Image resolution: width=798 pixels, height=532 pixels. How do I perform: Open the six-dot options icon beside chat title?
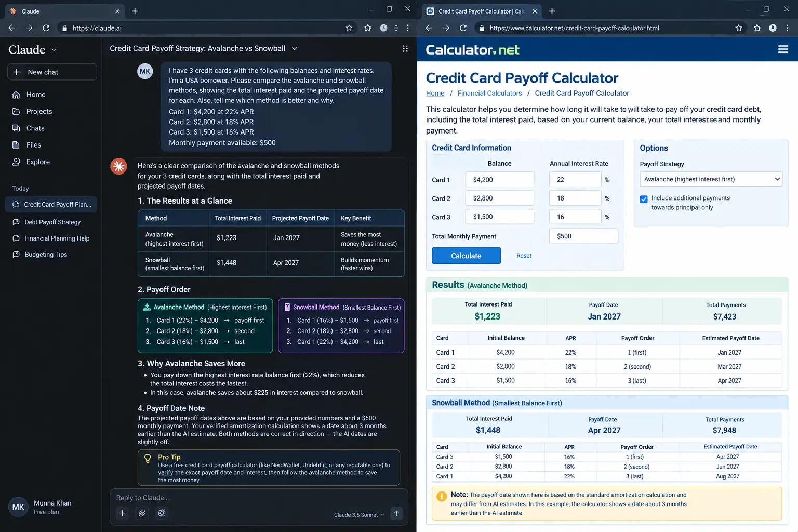(x=405, y=49)
